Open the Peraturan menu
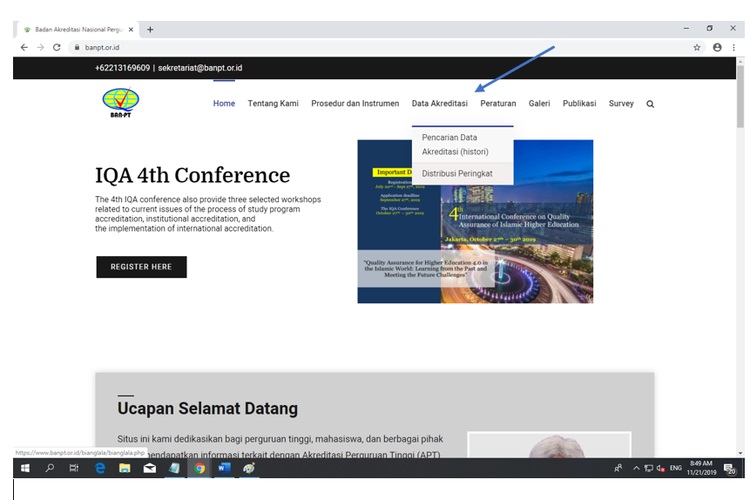750x500 pixels. click(x=498, y=103)
